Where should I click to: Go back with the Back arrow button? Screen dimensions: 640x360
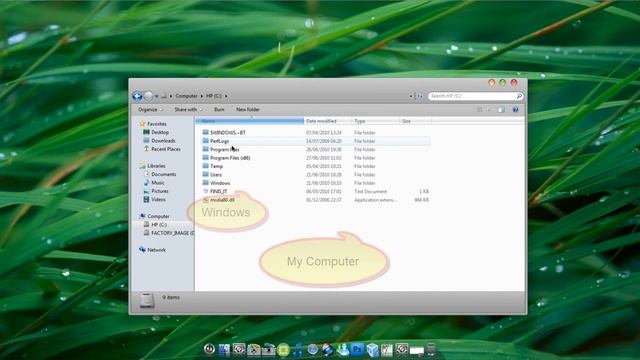pyautogui.click(x=137, y=96)
